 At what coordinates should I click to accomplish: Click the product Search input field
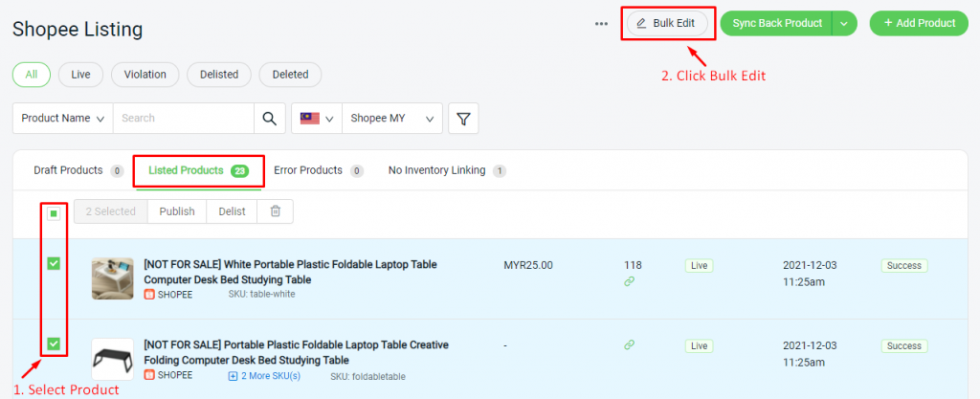(184, 119)
